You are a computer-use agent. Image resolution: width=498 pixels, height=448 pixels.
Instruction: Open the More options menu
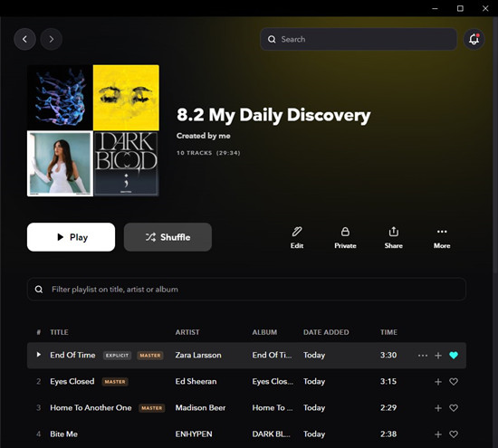pyautogui.click(x=442, y=237)
